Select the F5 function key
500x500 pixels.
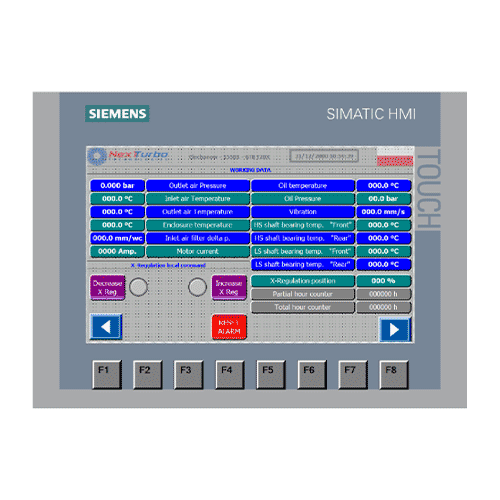click(271, 374)
